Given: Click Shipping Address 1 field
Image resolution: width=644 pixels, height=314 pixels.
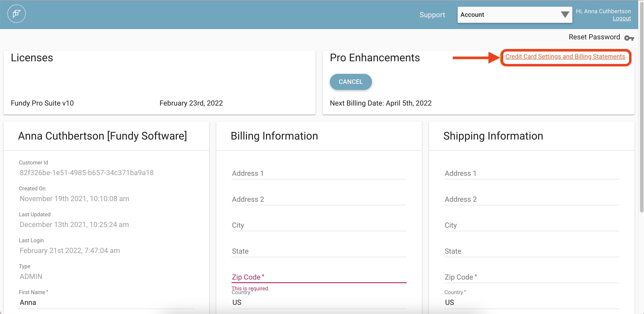Looking at the screenshot, I should coord(532,173).
